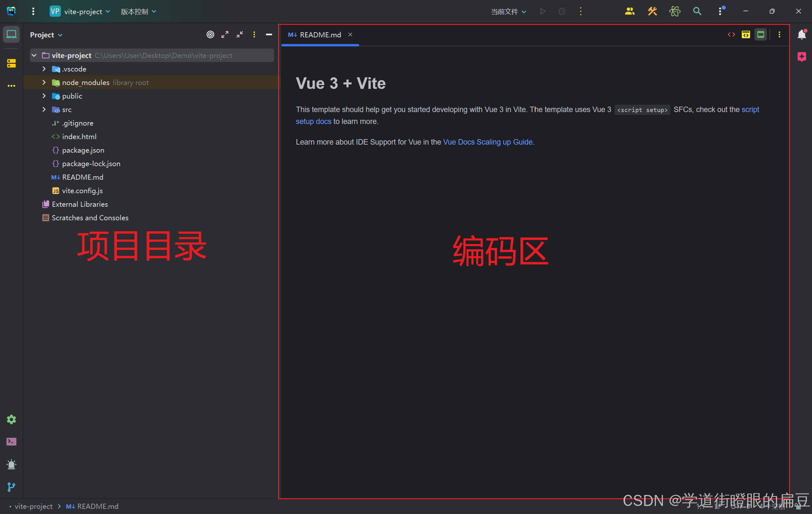This screenshot has width=812, height=514.
Task: Open Code With Me people icon
Action: point(629,12)
